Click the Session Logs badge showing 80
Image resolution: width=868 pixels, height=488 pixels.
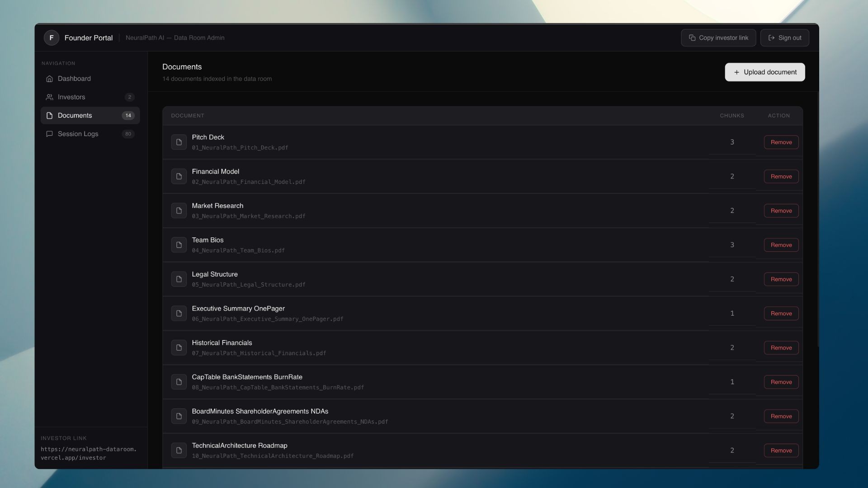128,134
